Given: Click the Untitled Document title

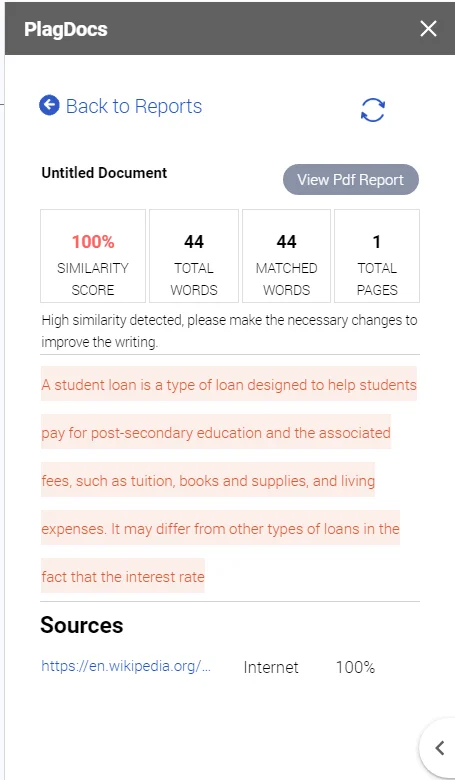Looking at the screenshot, I should pos(104,173).
